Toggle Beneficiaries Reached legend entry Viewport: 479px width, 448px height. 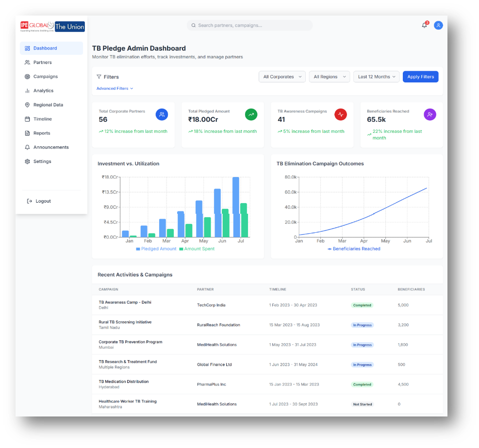354,249
